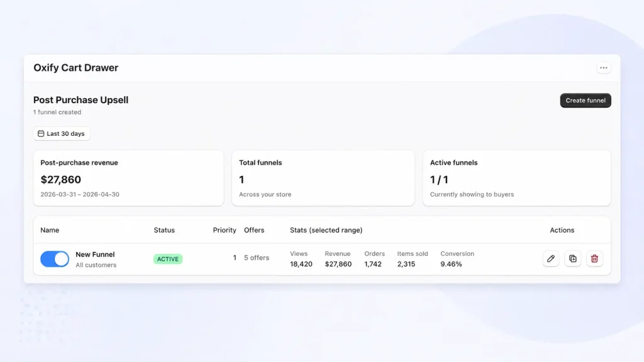Image resolution: width=644 pixels, height=362 pixels.
Task: Click the Active funnels card
Action: 517,178
